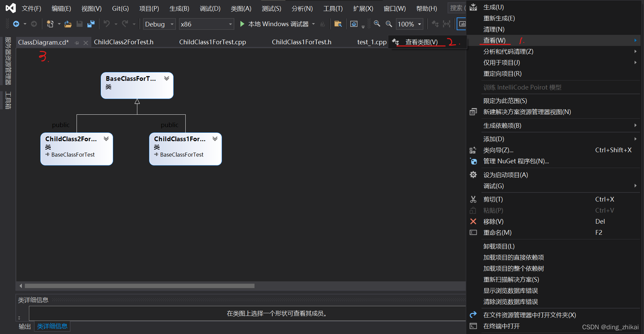Viewport: 644px width, 334px height.
Task: Expand the analysis and code cleanup submenu
Action: coord(635,51)
